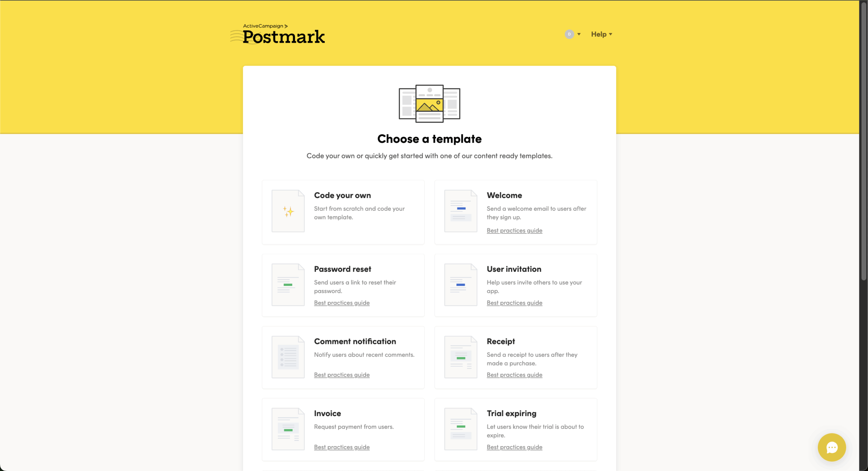Open Trial expiring's Best practices guide link
Screen dimensions: 868x471
tap(514, 447)
